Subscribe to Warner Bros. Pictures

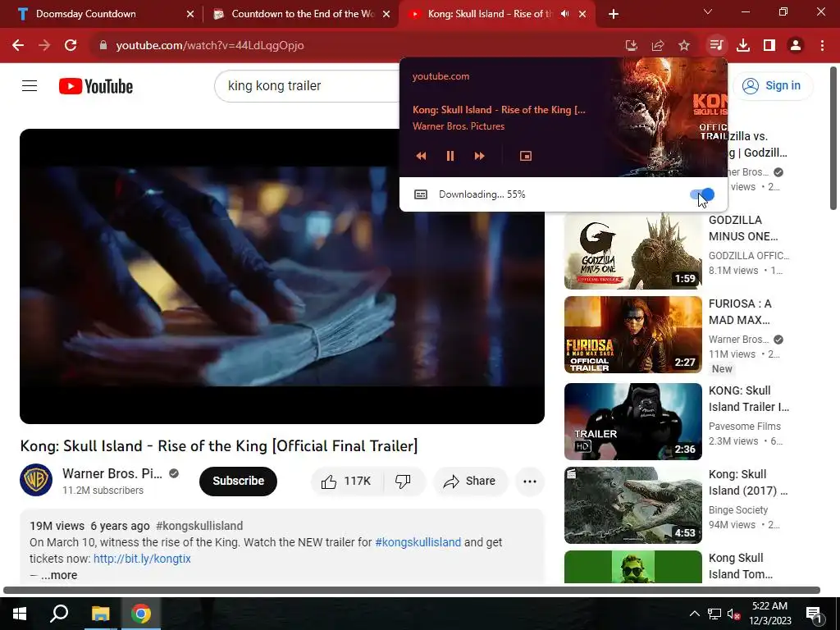point(238,481)
